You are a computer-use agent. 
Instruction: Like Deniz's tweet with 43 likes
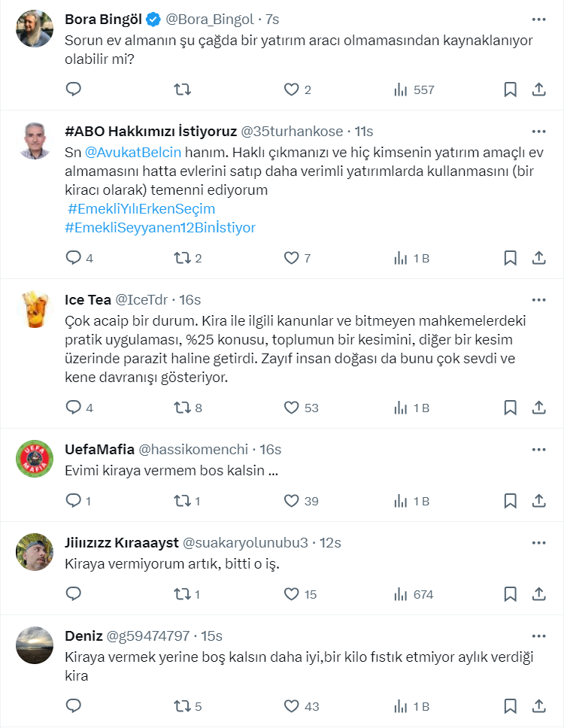(292, 706)
